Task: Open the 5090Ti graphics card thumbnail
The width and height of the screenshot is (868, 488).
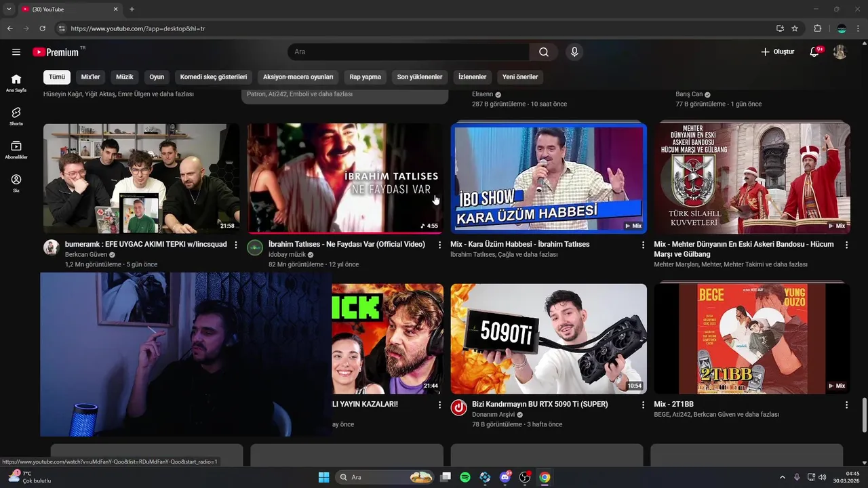Action: 549,339
